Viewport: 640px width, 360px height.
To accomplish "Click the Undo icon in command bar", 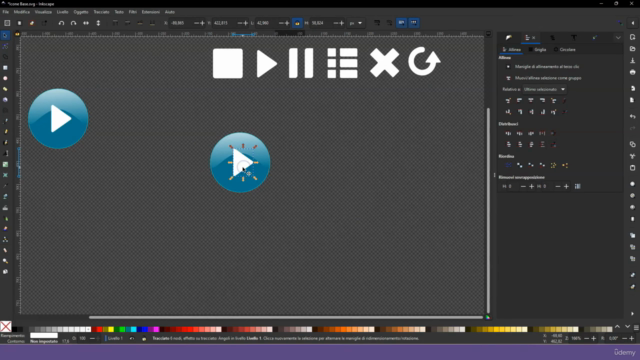I will point(633,116).
